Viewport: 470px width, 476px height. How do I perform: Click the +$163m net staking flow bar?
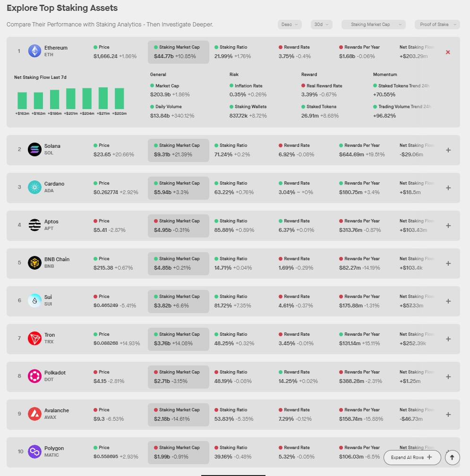click(x=22, y=101)
